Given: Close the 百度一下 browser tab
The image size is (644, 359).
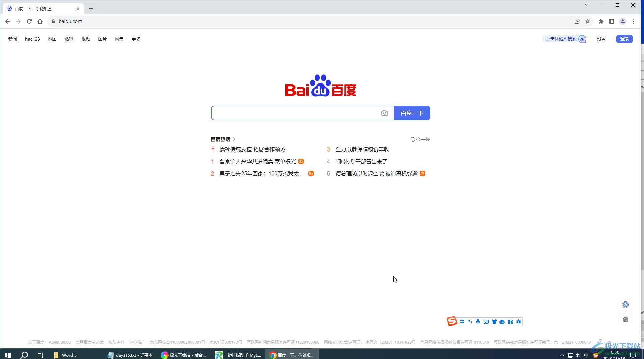Looking at the screenshot, I should pos(78,9).
